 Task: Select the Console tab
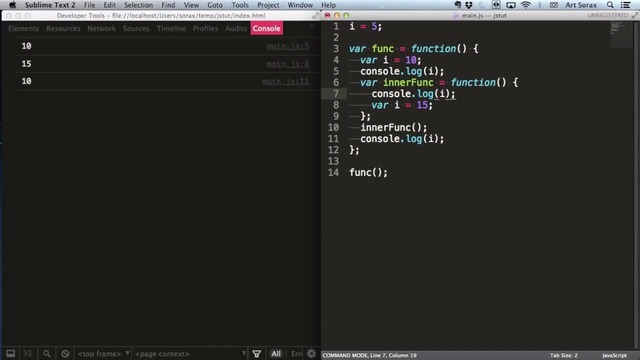tap(267, 29)
